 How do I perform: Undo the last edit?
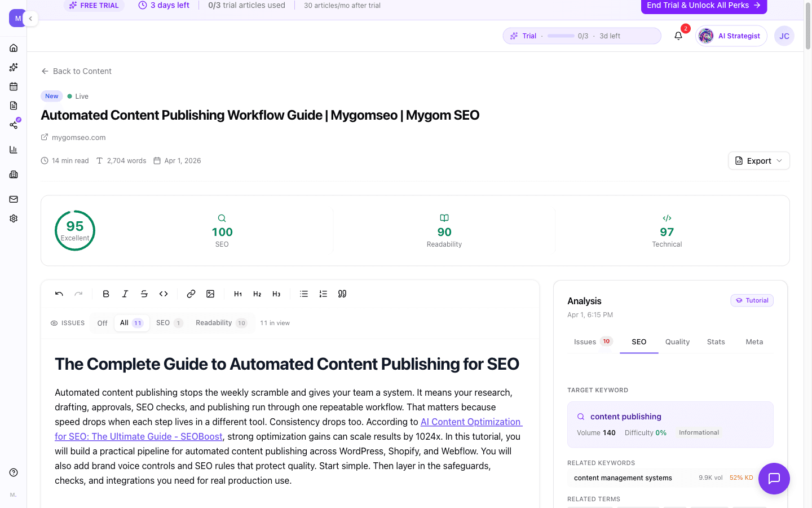pos(59,294)
